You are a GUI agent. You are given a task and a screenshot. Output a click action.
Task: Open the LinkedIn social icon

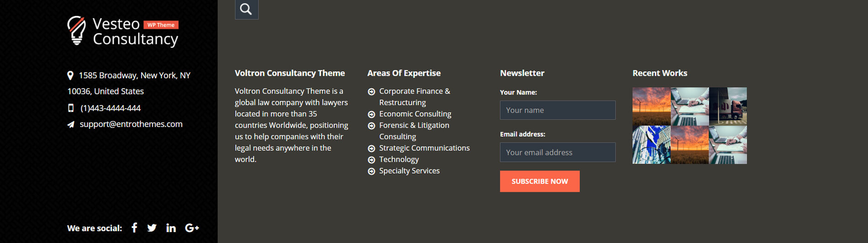pyautogui.click(x=171, y=228)
